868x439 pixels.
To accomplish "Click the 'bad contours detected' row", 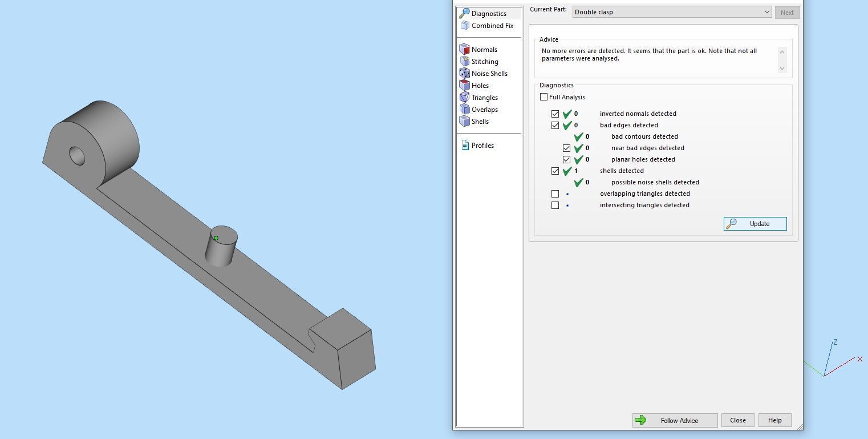I will [x=644, y=136].
